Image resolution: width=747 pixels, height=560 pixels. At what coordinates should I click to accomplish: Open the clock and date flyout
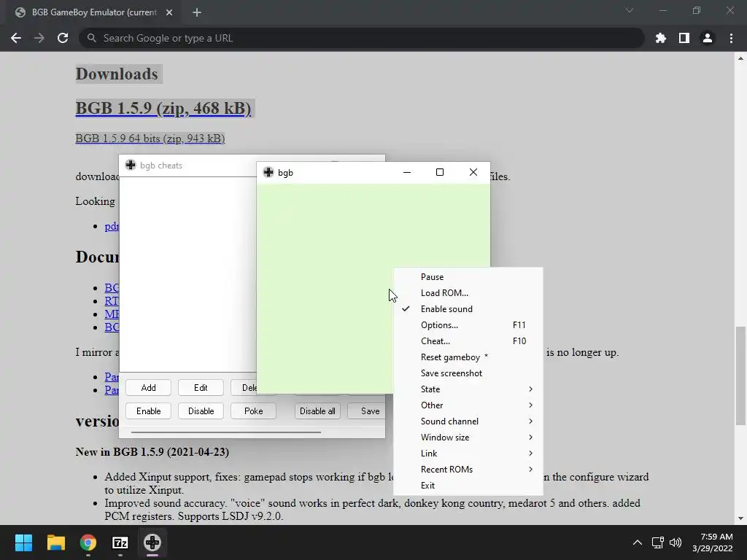click(x=713, y=542)
